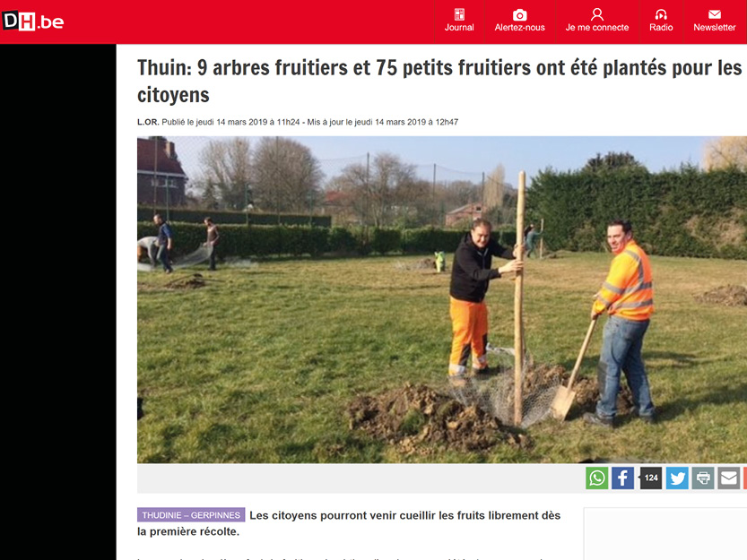This screenshot has width=747, height=560.
Task: Click the Je me connecte text
Action: coord(597,28)
